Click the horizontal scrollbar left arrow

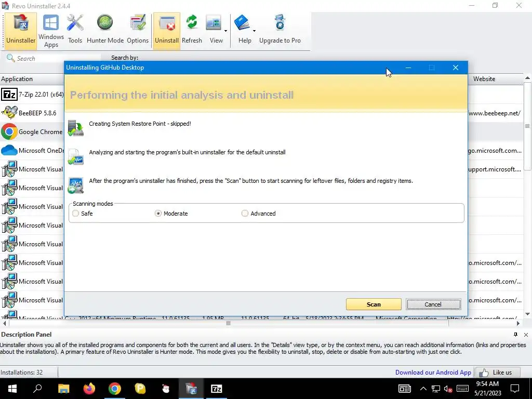(x=4, y=323)
